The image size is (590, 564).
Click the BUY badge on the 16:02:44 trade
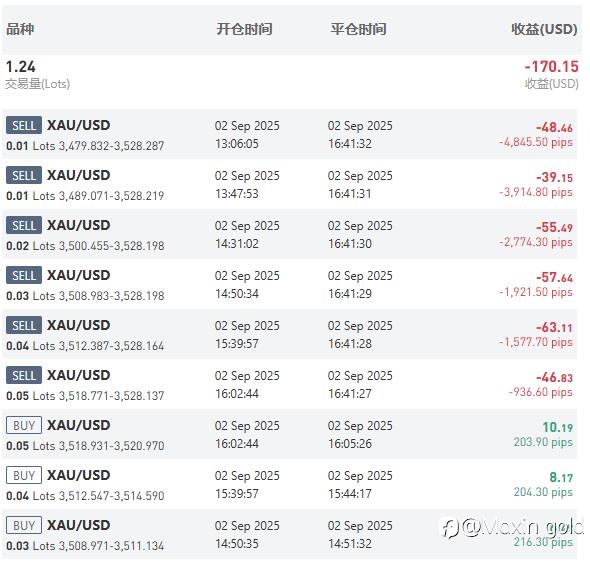[24, 426]
